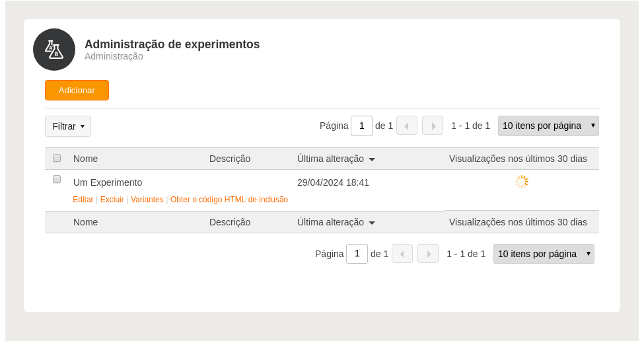
Task: Open top 10 itens por página dropdown
Action: tap(548, 126)
